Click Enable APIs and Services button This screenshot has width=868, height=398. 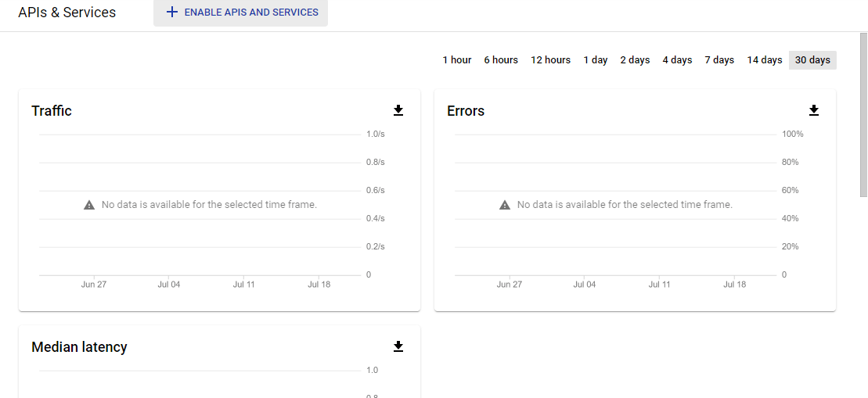point(241,13)
